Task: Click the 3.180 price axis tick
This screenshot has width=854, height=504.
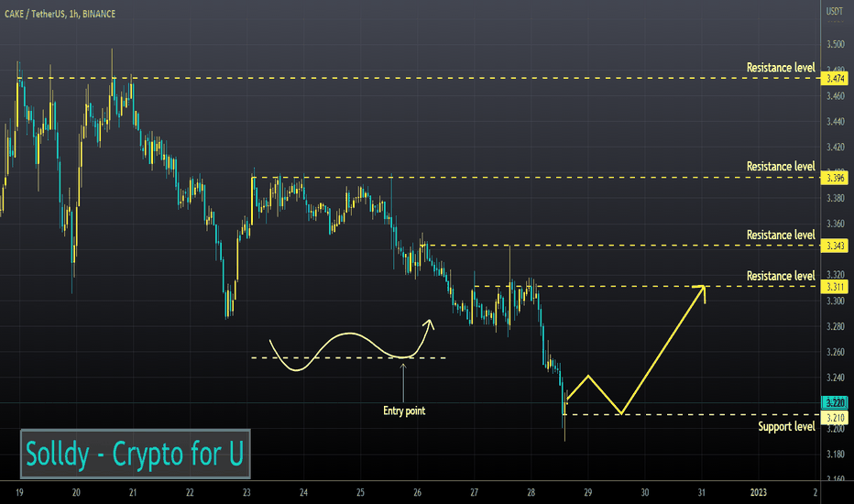Action: [836, 455]
